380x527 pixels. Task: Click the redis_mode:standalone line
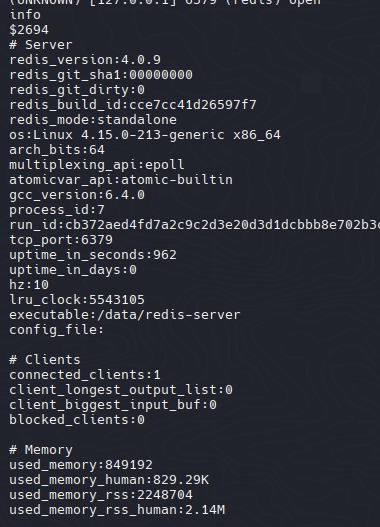[x=93, y=120]
